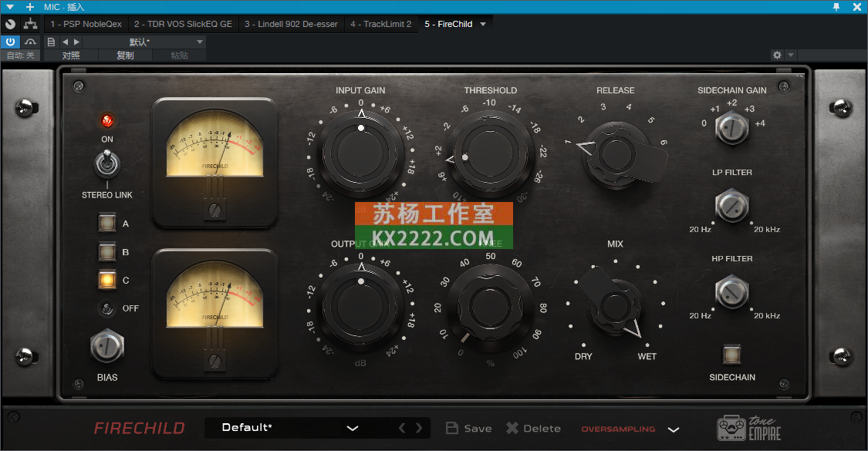Select the 5 - FireChild tab
868x451 pixels.
coord(448,24)
